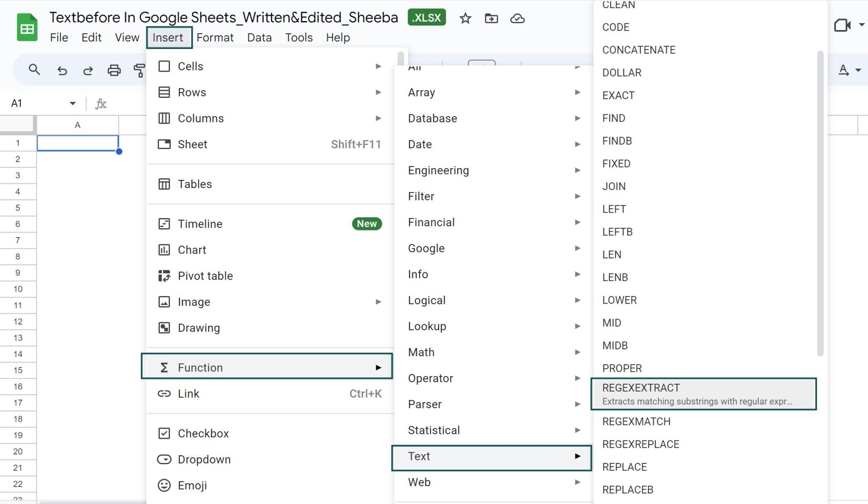The image size is (868, 504).
Task: Insert a Dropdown from the menu
Action: point(204,459)
